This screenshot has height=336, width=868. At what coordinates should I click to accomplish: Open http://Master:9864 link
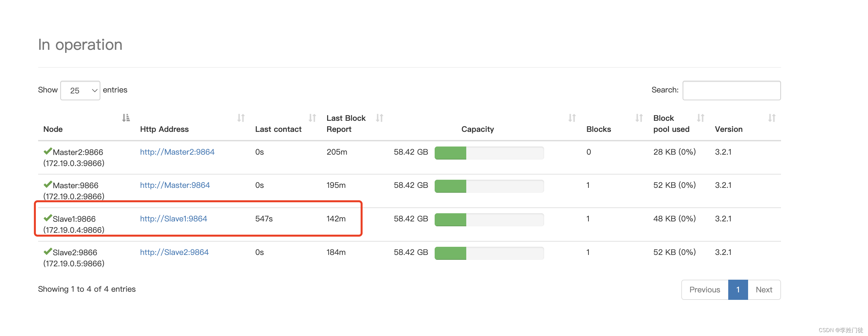point(175,185)
